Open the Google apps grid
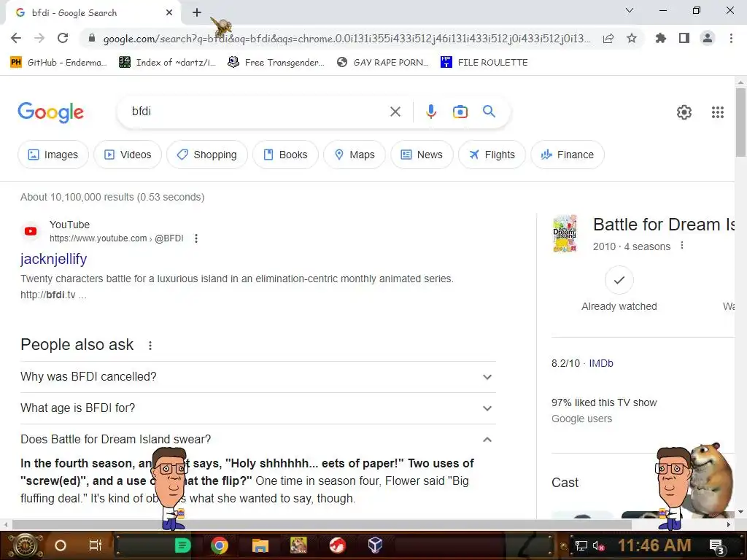 [718, 112]
